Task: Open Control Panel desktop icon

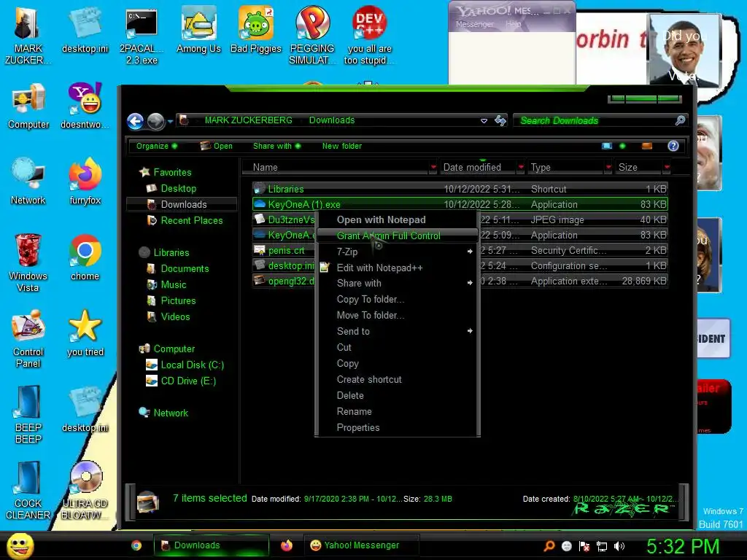Action: [x=28, y=338]
